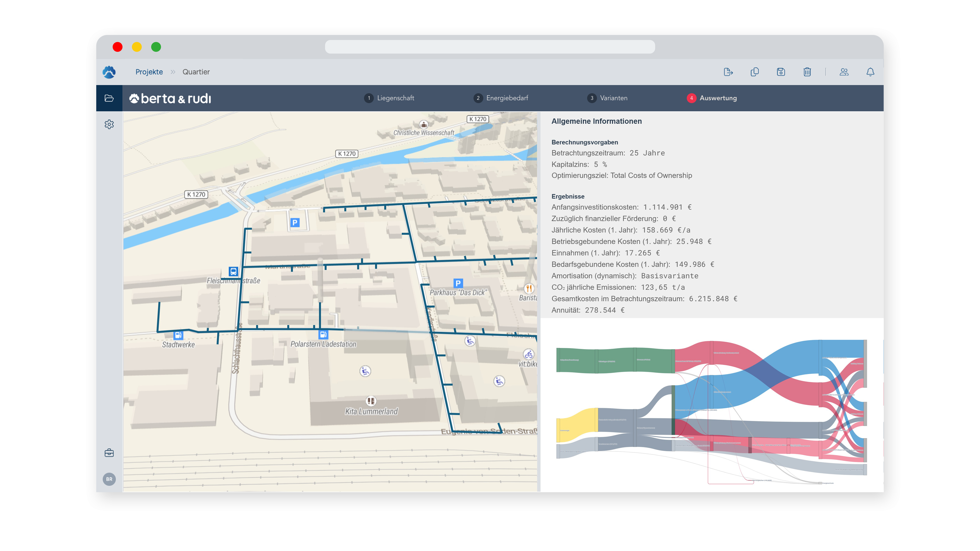Viewport: 980px width, 551px height.
Task: Click the cloud logo icon in the header
Action: (109, 72)
